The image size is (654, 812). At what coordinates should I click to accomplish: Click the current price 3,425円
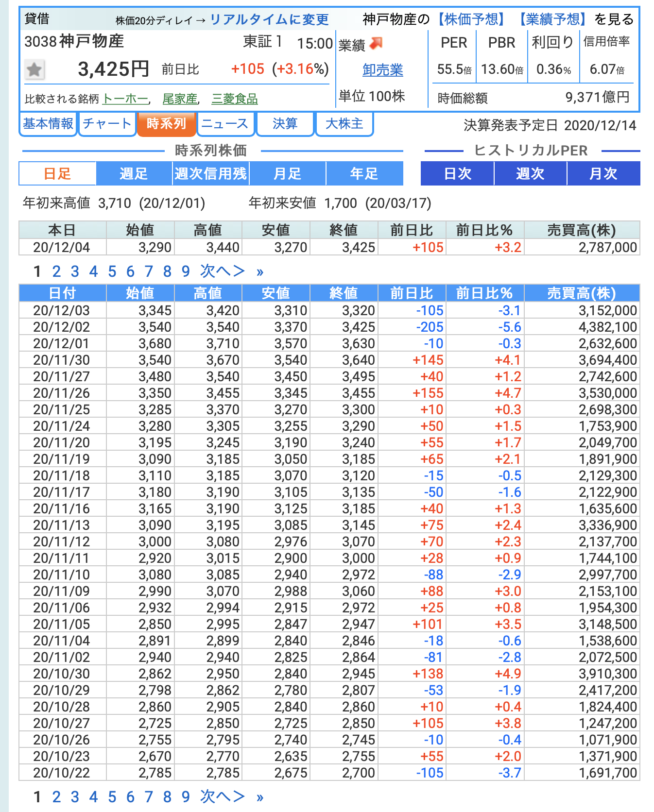pos(113,69)
